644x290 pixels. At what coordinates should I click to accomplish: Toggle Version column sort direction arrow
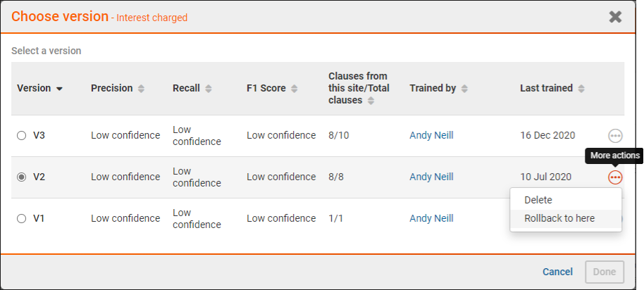tap(59, 89)
